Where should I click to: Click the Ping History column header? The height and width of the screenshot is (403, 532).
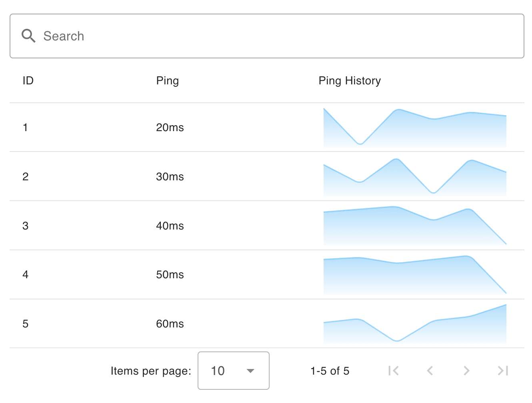tap(350, 80)
